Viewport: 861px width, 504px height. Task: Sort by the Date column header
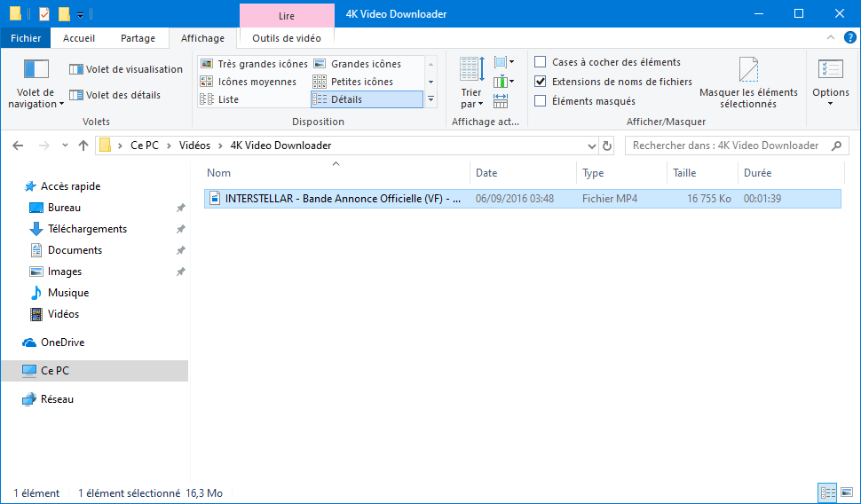(524, 172)
